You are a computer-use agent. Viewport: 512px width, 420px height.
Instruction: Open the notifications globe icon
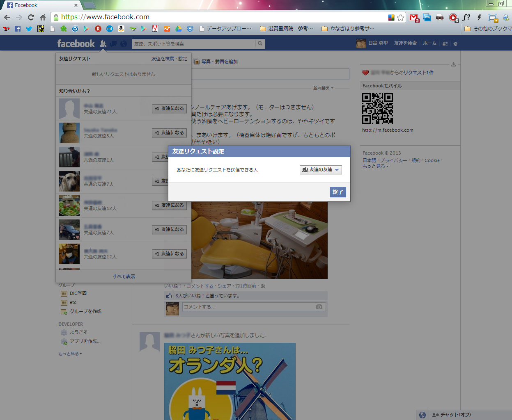tap(124, 43)
